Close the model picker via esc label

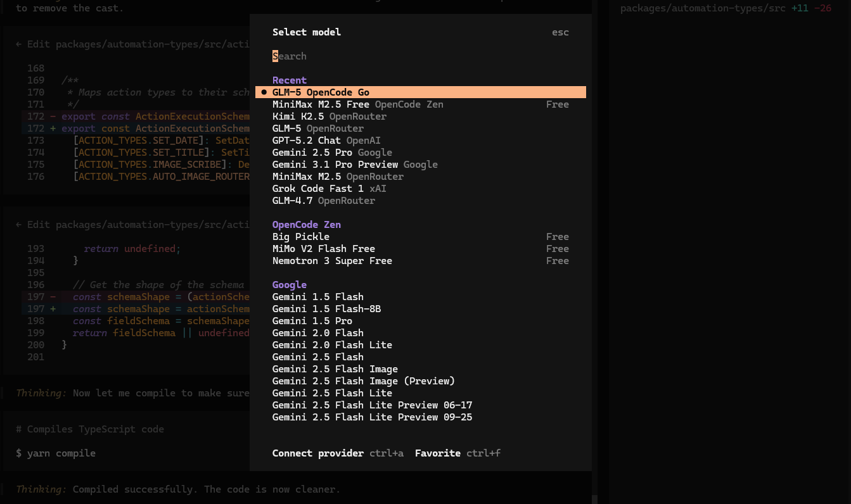560,32
